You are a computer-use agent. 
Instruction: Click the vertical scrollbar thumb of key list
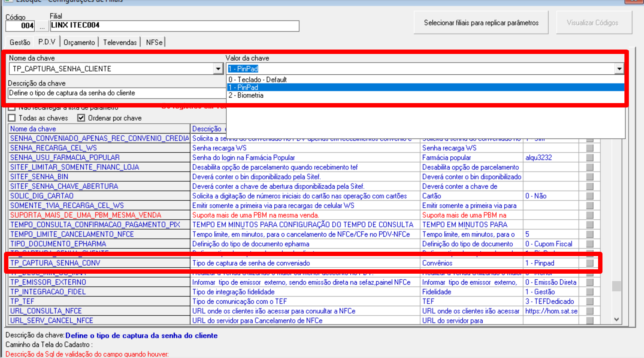point(616,286)
